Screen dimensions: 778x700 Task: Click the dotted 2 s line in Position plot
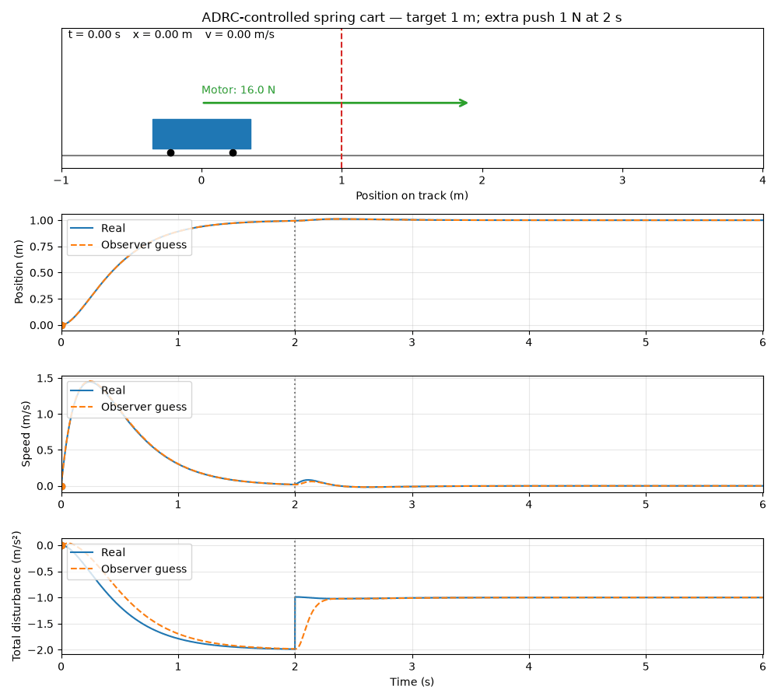[295, 273]
